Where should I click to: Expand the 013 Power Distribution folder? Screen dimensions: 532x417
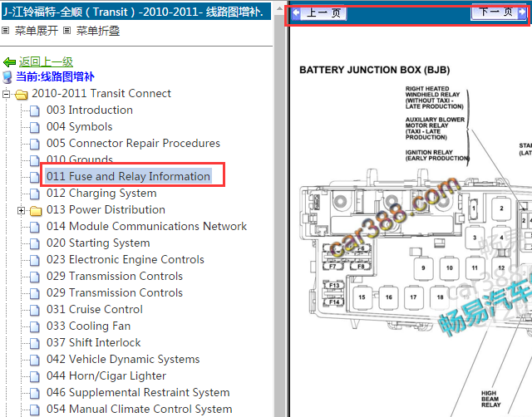[x=21, y=210]
